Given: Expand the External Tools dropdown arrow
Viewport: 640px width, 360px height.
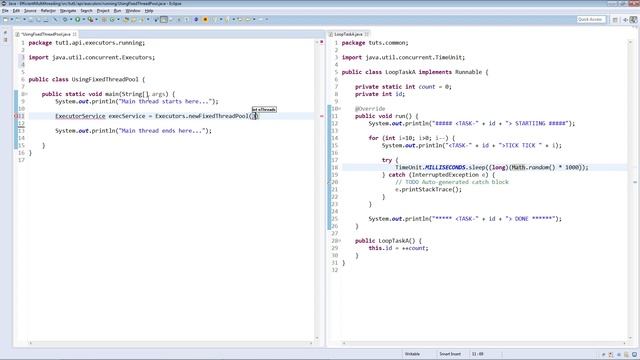Looking at the screenshot, I should [x=96, y=19].
